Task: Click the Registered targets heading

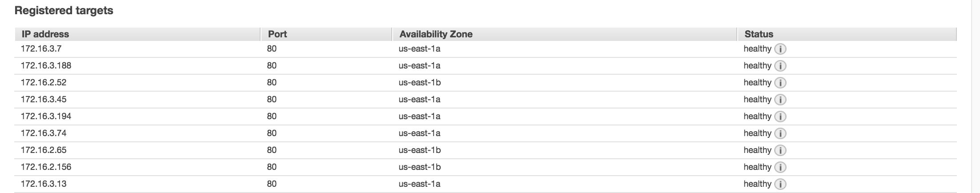Action: pos(64,11)
